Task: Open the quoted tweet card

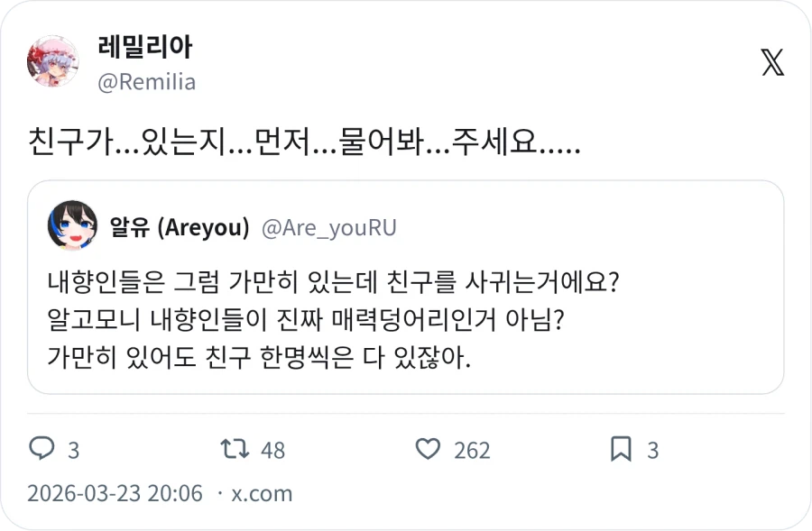Action: (406, 288)
